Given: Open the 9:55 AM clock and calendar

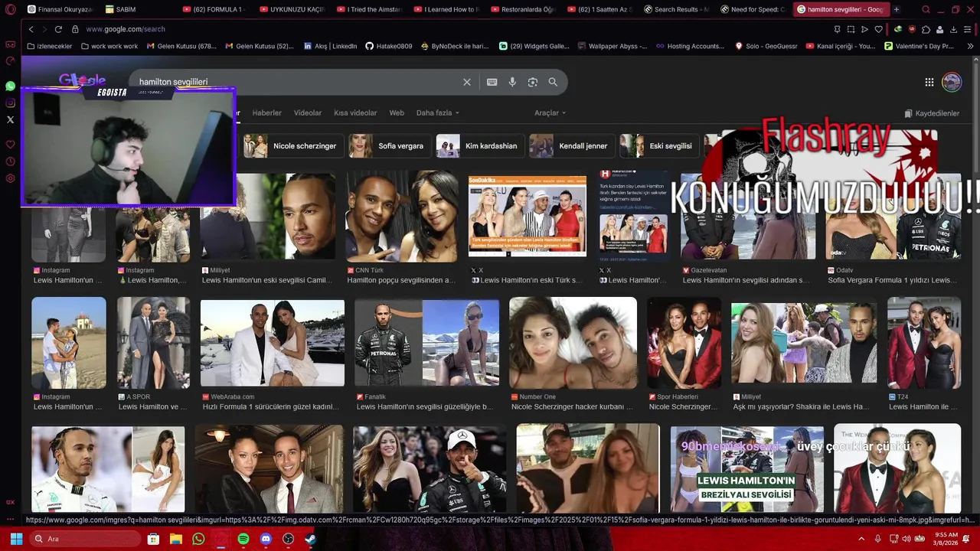Looking at the screenshot, I should click(946, 539).
